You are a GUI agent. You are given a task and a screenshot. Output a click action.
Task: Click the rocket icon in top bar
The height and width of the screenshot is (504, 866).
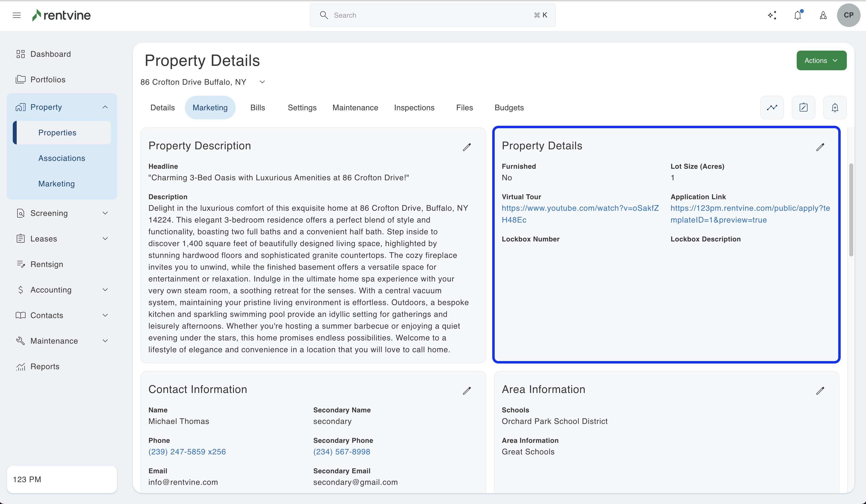coord(823,15)
